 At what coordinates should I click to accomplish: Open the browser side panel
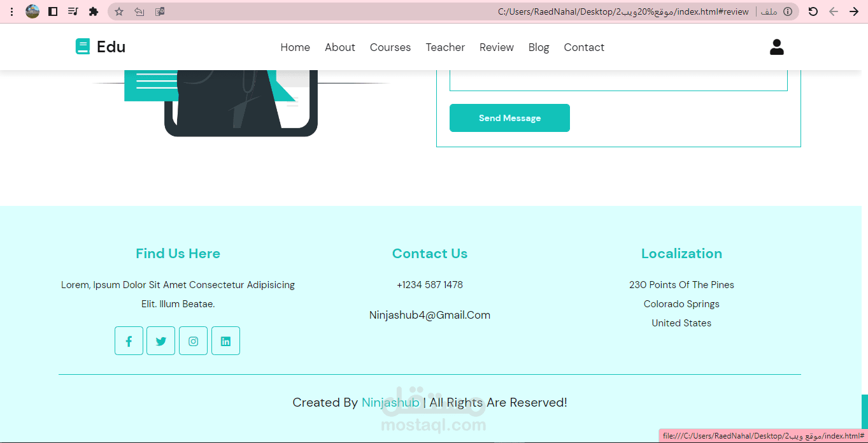53,11
